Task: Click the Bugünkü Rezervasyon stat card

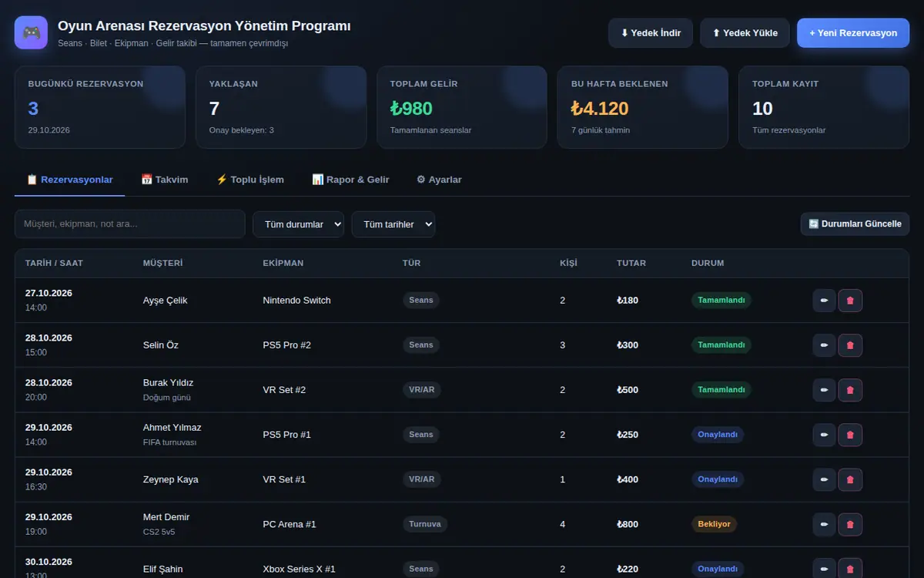Action: 100,107
